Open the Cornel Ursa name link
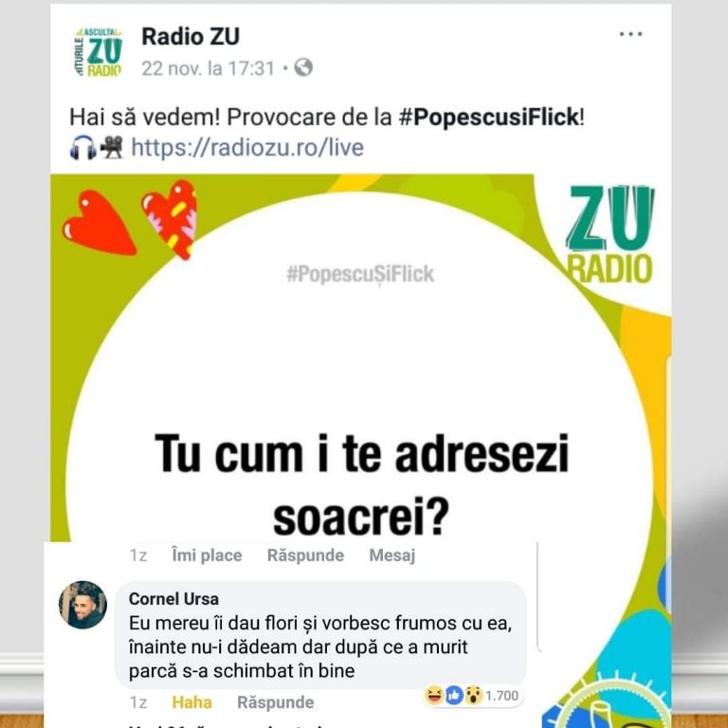The width and height of the screenshot is (728, 728). pos(173,599)
